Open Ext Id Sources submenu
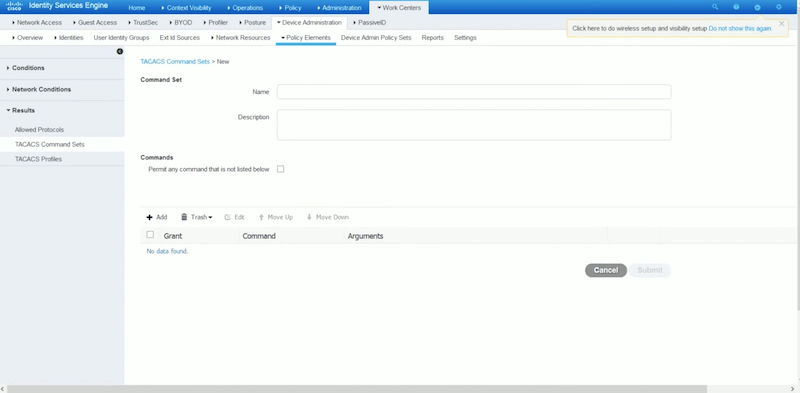 [180, 38]
